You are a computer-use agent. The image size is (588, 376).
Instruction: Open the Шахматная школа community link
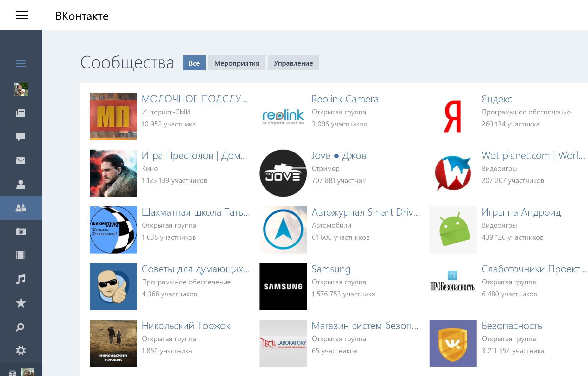[x=196, y=212]
